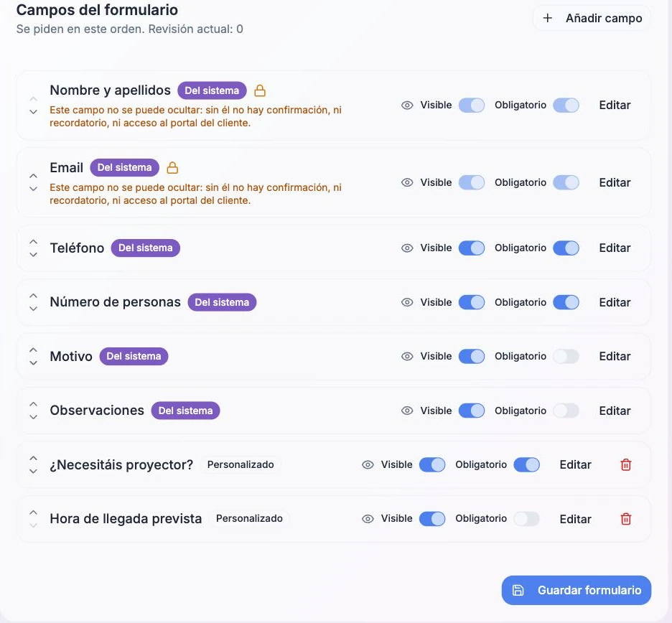672x623 pixels.
Task: Toggle Visible switch for Hora de llegada prevista
Action: [x=432, y=519]
